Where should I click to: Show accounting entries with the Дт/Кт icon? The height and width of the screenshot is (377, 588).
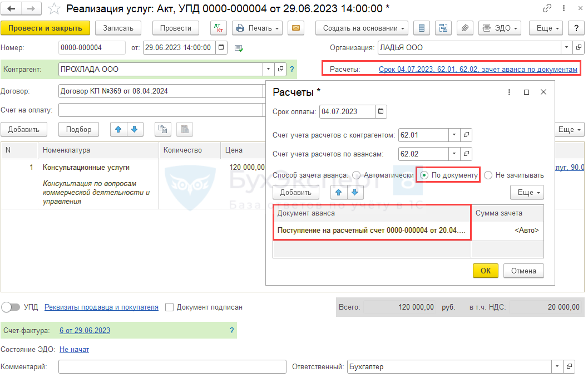(218, 28)
